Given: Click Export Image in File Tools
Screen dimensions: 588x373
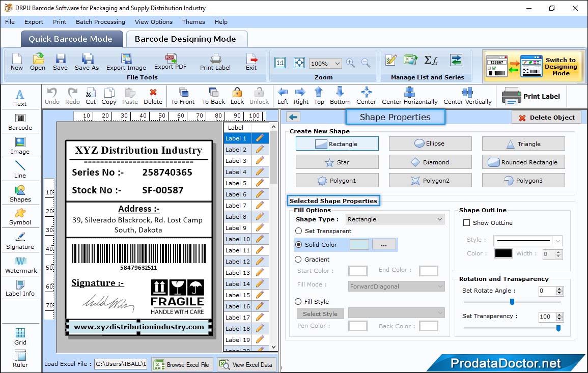Looking at the screenshot, I should click(126, 62).
